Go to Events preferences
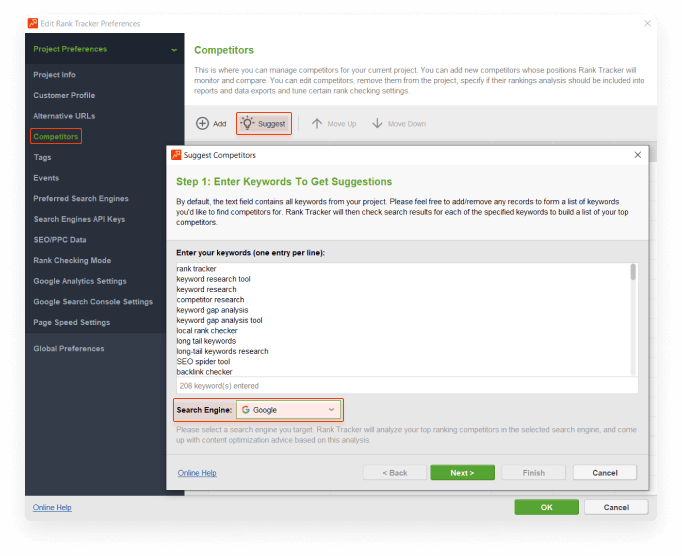 tap(46, 178)
